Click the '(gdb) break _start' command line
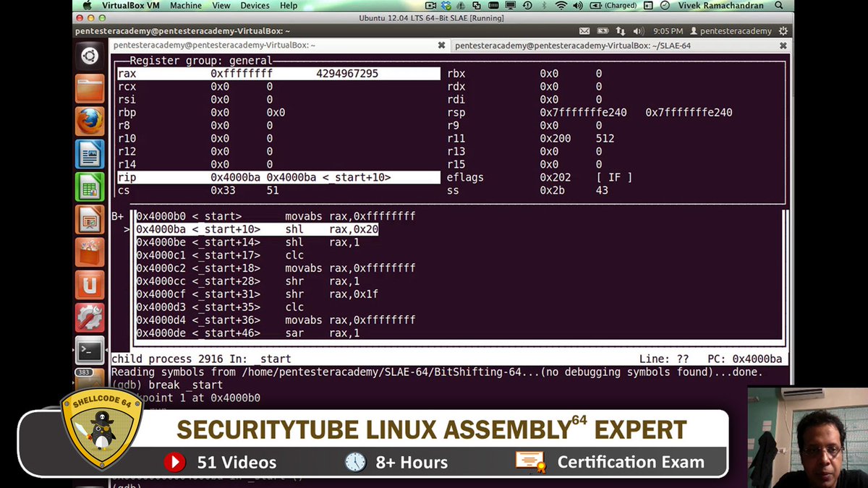868x488 pixels. [167, 385]
